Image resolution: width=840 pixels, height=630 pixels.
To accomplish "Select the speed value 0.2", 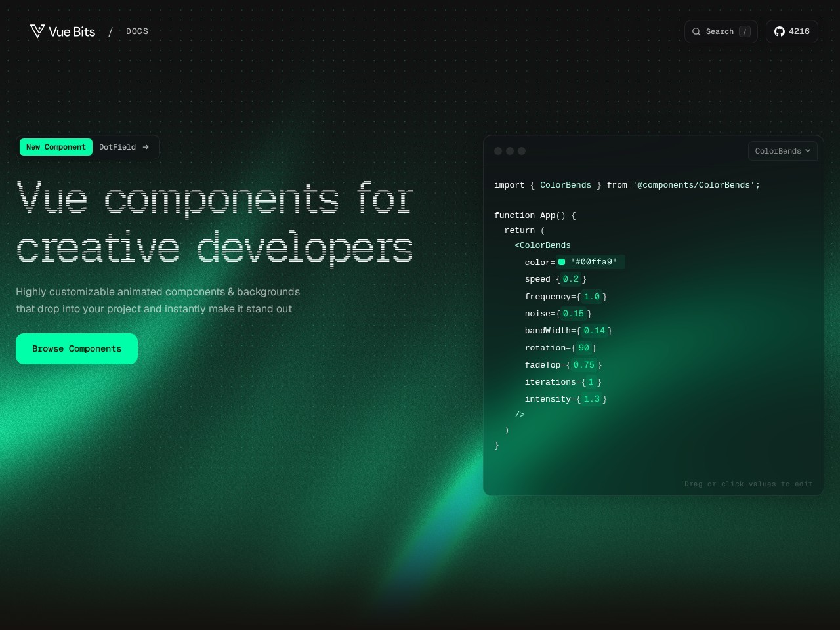I will point(571,279).
